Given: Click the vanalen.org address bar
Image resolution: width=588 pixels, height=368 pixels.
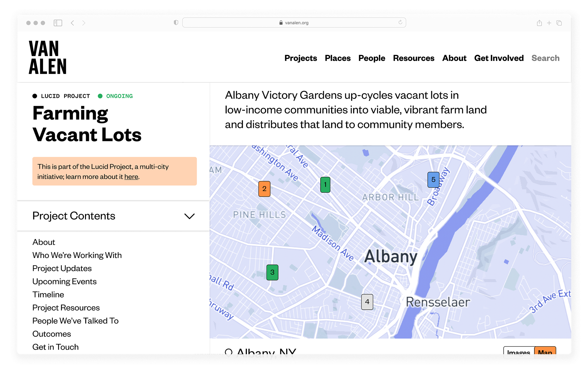Looking at the screenshot, I should [294, 23].
